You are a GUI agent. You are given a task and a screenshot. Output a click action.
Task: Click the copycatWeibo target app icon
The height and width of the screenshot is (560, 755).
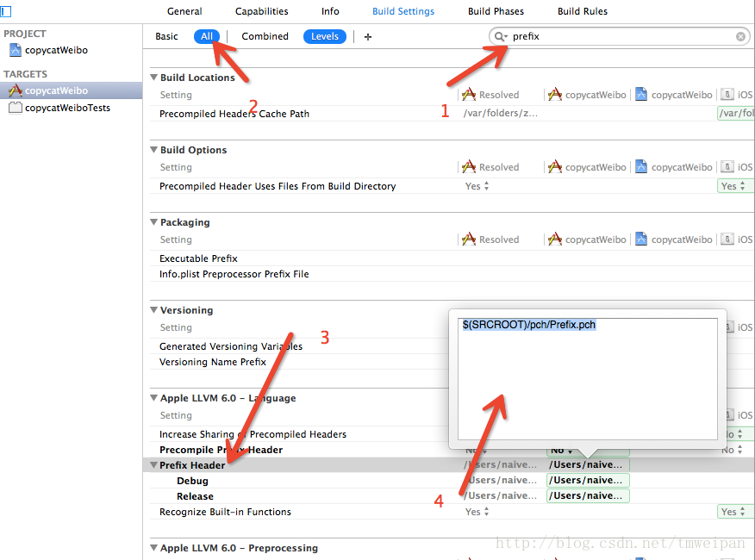16,90
